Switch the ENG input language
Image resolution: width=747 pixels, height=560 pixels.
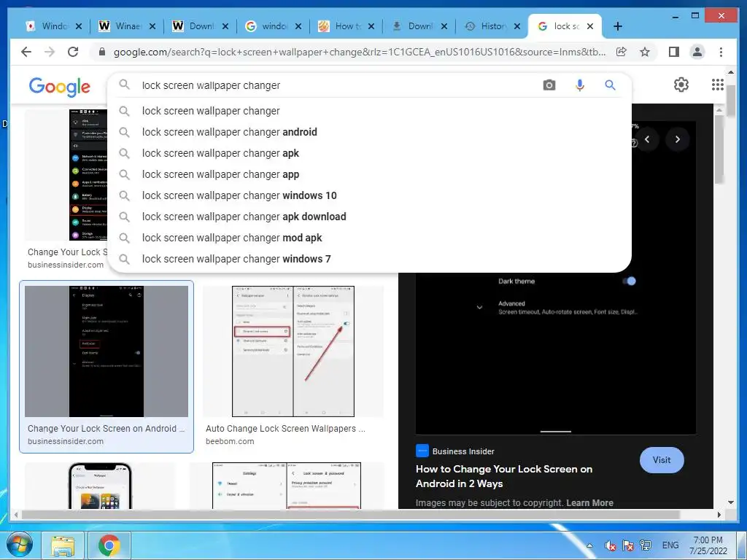670,545
